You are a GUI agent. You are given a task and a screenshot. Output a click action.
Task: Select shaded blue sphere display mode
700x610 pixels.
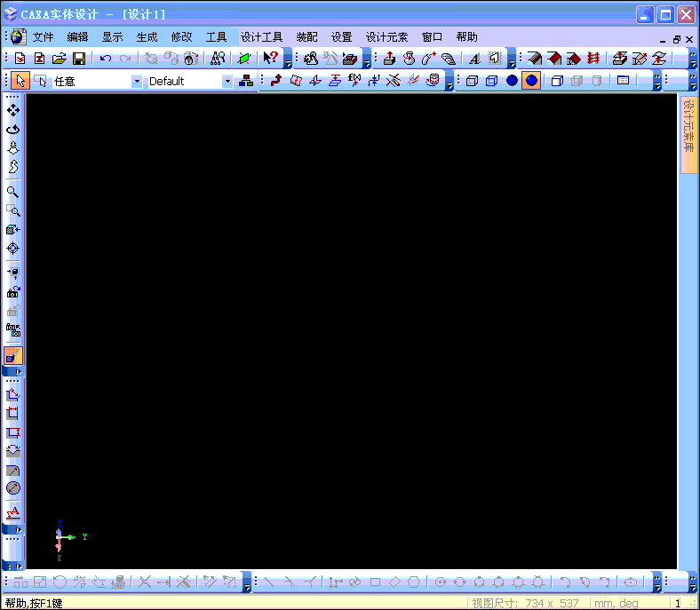(x=512, y=80)
